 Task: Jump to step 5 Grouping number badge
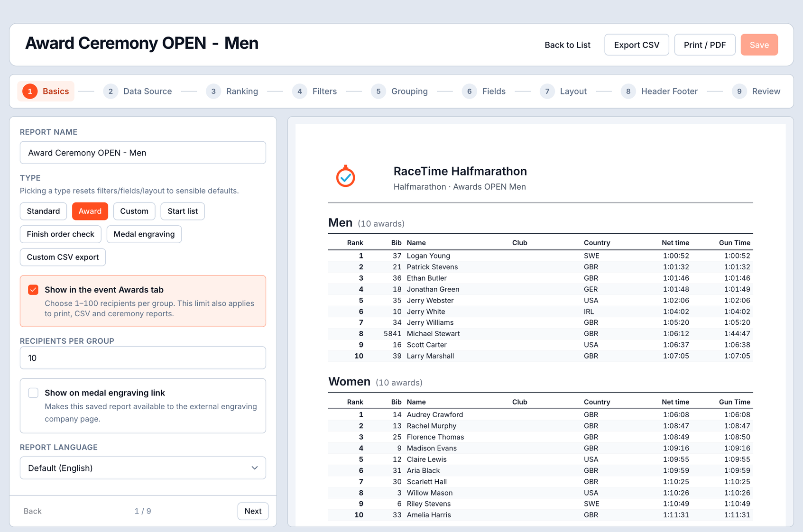378,91
